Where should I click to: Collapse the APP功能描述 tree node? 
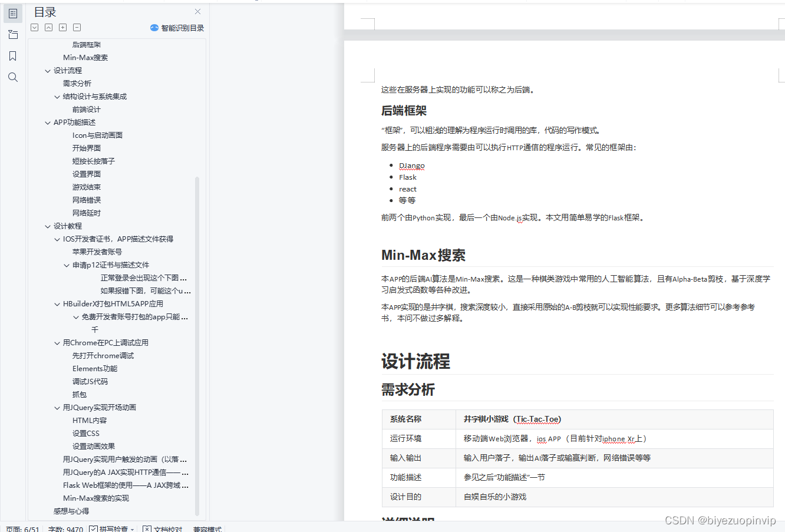click(48, 122)
